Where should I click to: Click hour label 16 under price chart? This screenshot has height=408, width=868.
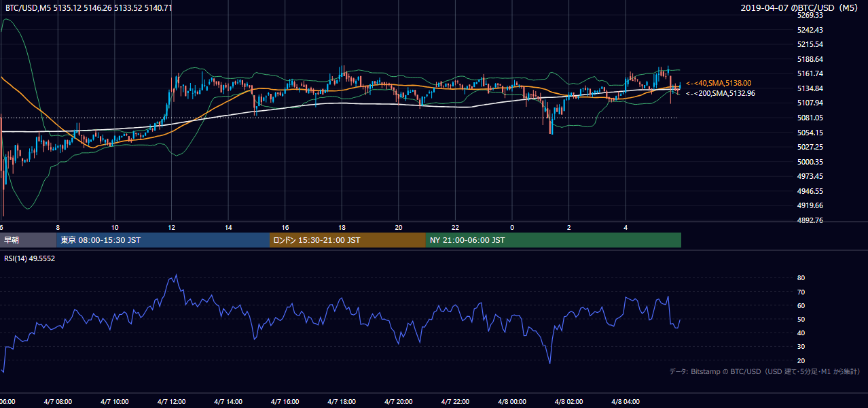[x=285, y=227]
